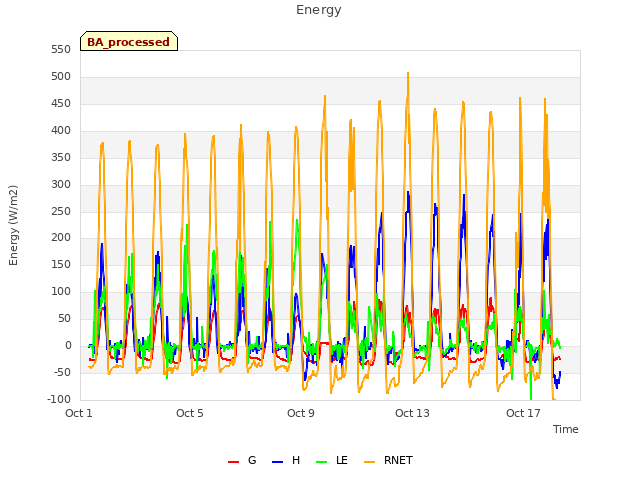Viewport: 640px width, 480px height.
Task: Click the 200 y-axis tick label
Action: (61, 238)
